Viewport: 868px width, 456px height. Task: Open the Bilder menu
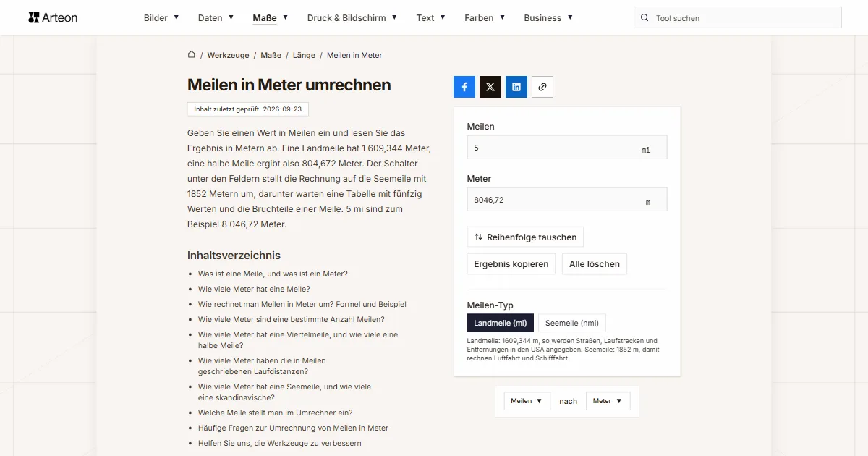coord(161,18)
